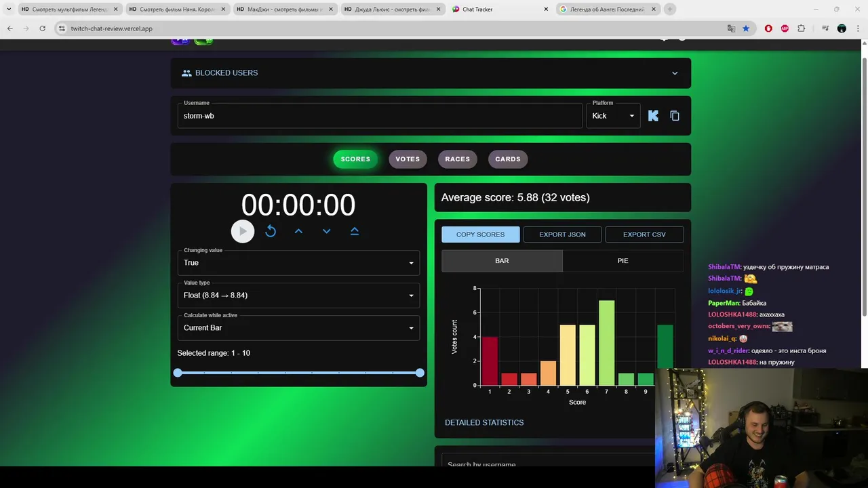Switch to the Легенда об Аанге Google tab
The width and height of the screenshot is (868, 488).
[608, 9]
